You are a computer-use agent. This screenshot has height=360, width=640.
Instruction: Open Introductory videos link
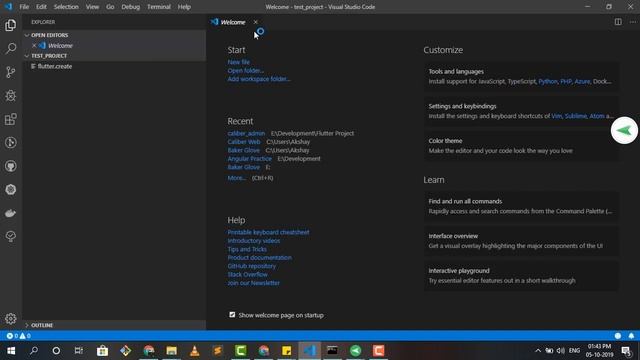(x=253, y=240)
